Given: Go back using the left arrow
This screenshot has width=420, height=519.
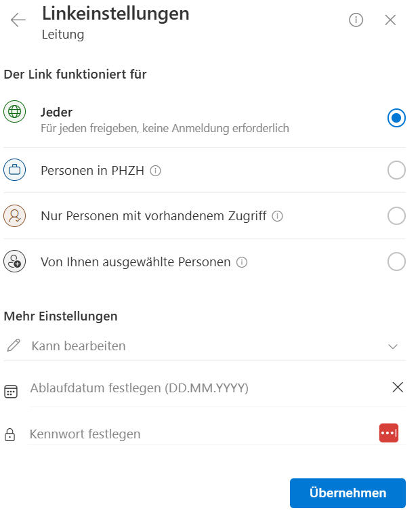Looking at the screenshot, I should pyautogui.click(x=18, y=20).
